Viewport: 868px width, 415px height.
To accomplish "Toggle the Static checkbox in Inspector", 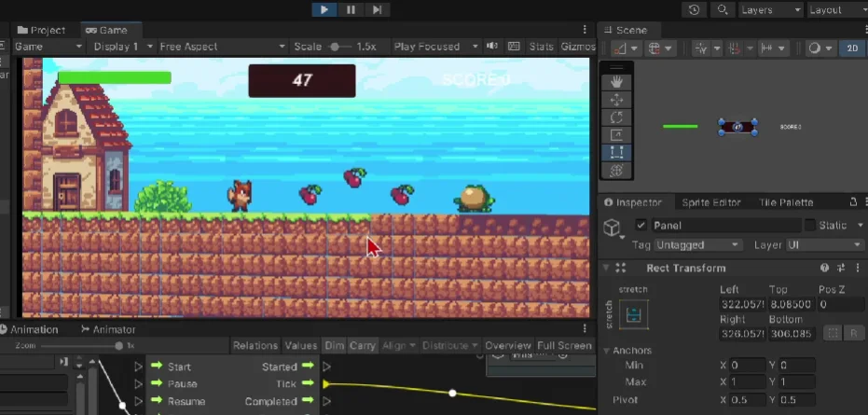I will [x=810, y=226].
